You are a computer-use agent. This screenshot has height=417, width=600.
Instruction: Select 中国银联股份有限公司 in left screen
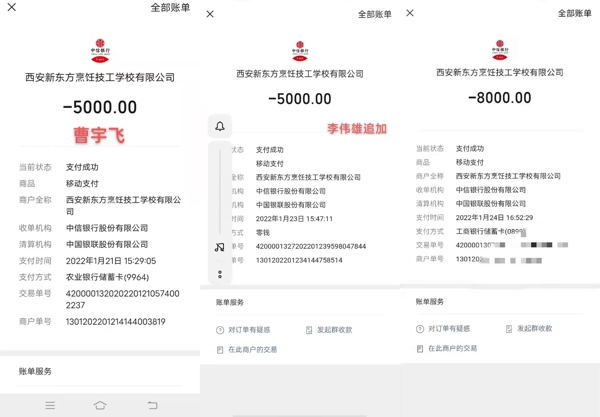[x=107, y=244]
